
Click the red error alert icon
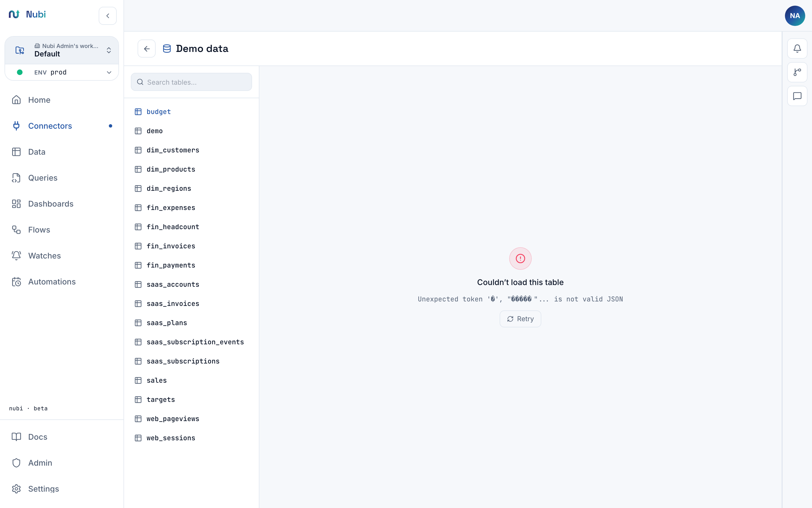pos(520,258)
